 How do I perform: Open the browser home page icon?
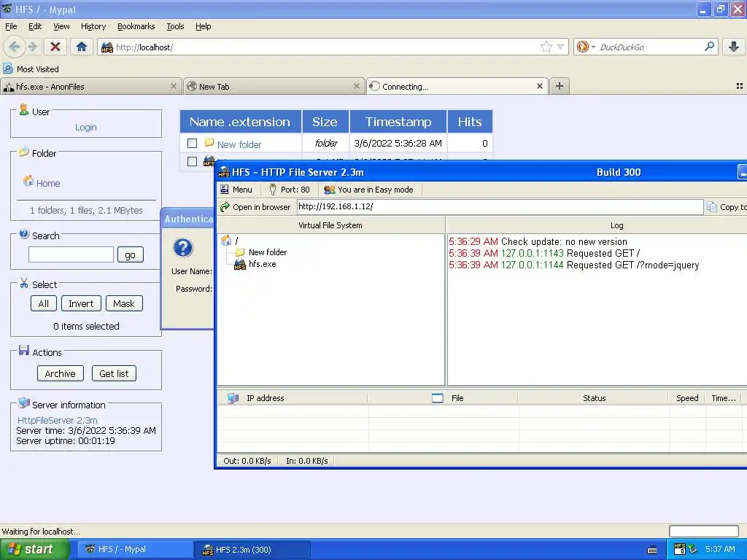coord(82,47)
